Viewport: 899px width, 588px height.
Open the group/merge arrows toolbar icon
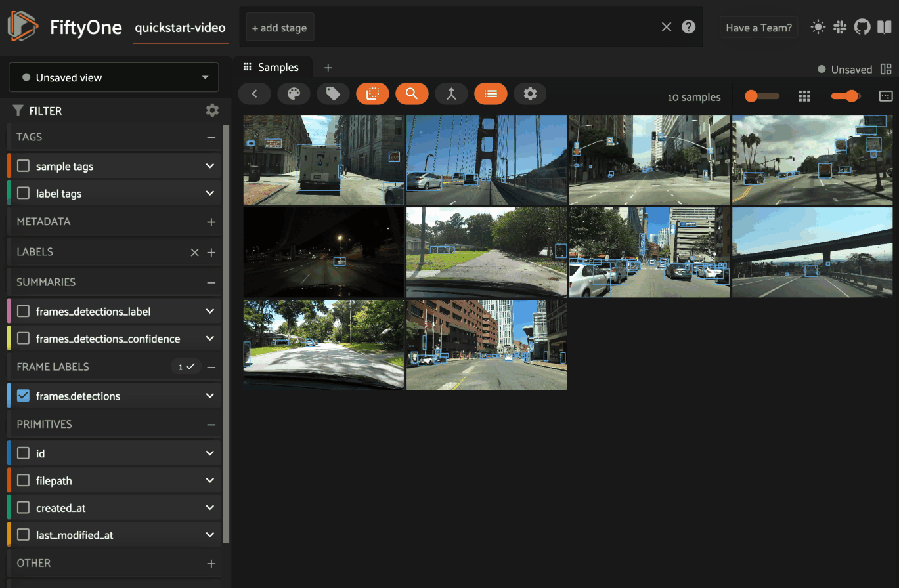tap(451, 94)
